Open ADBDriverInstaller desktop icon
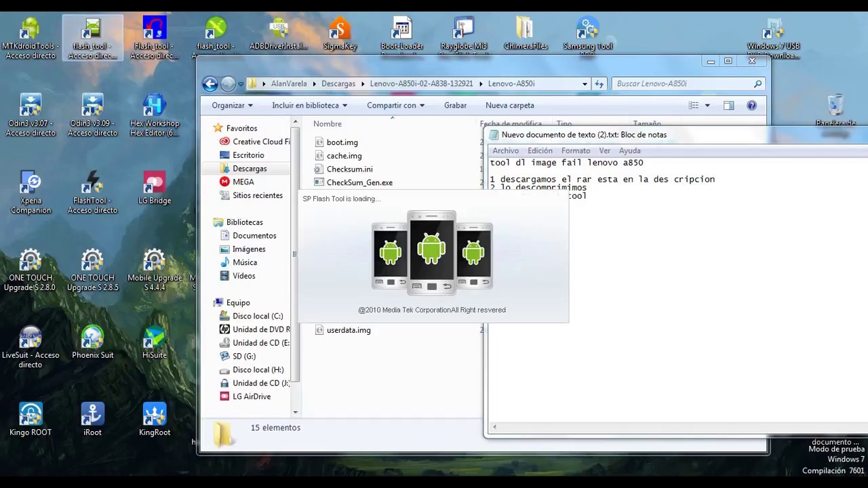This screenshot has height=488, width=868. pyautogui.click(x=279, y=34)
